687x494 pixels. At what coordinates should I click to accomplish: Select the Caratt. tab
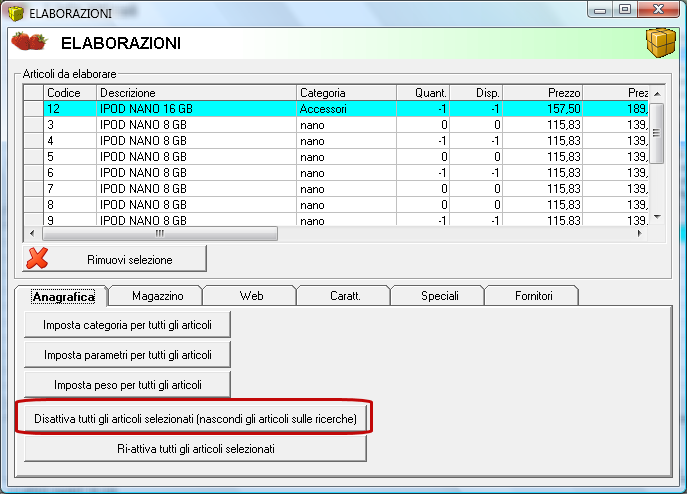coord(345,296)
